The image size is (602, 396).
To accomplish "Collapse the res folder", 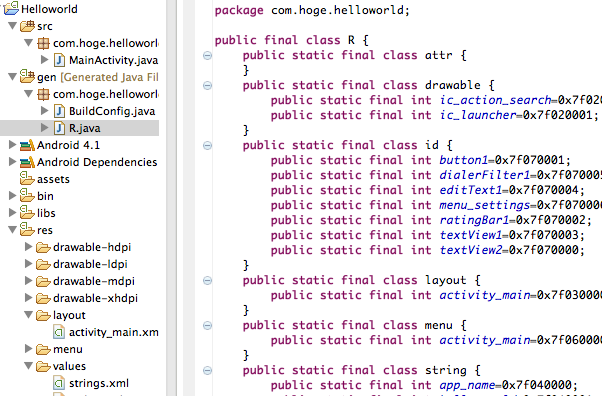I will point(12,230).
